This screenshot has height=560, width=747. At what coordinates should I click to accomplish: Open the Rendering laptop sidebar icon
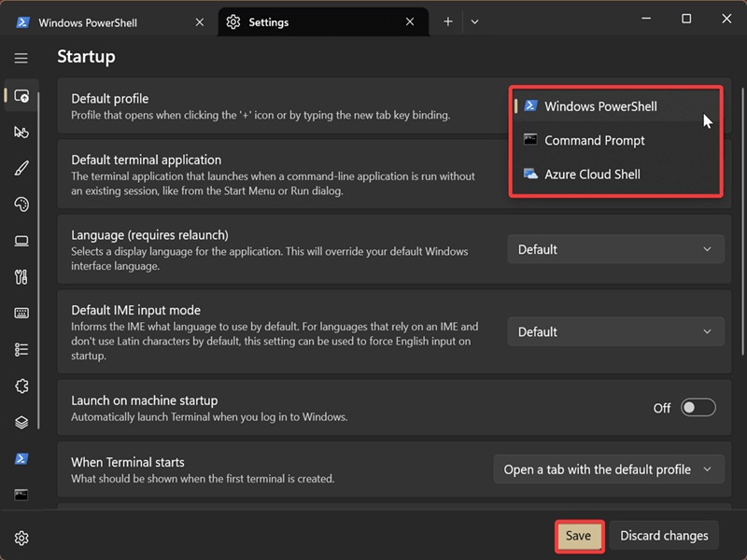[21, 241]
